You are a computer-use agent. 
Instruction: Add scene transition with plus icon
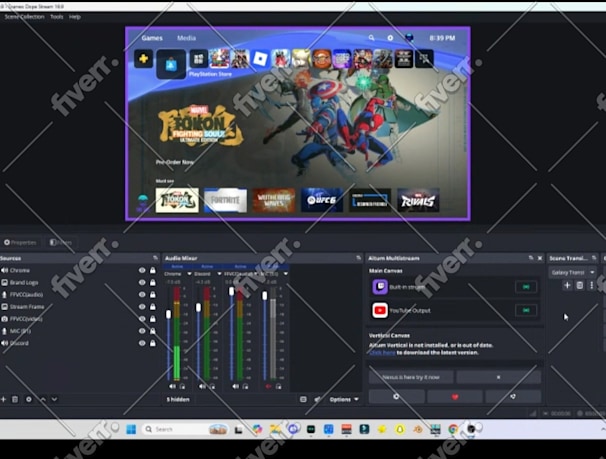[567, 286]
